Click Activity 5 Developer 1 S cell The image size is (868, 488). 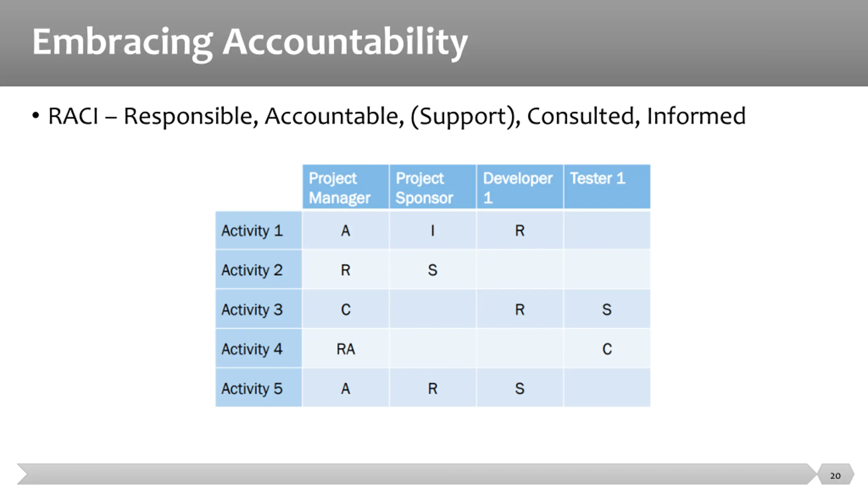(x=520, y=388)
